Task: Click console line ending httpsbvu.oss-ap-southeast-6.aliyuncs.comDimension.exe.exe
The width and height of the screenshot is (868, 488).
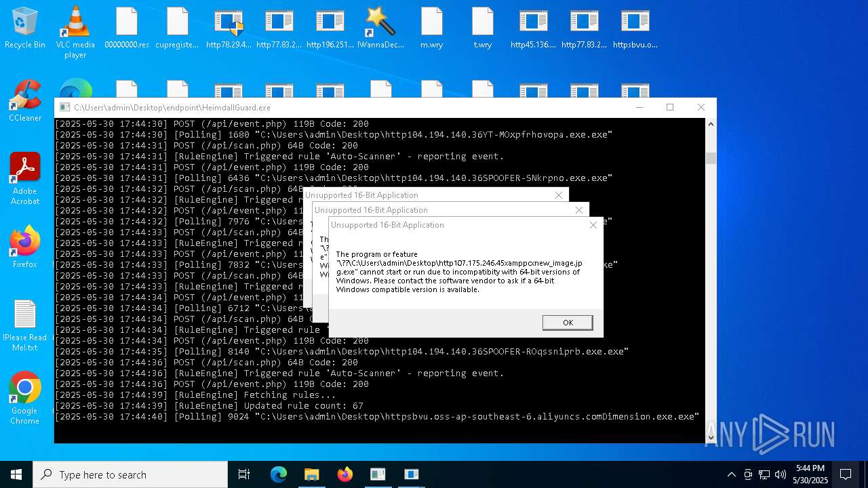Action: coord(376,416)
